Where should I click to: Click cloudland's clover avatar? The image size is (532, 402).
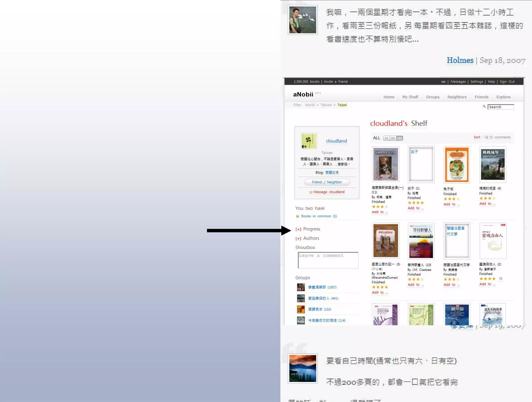(x=309, y=141)
